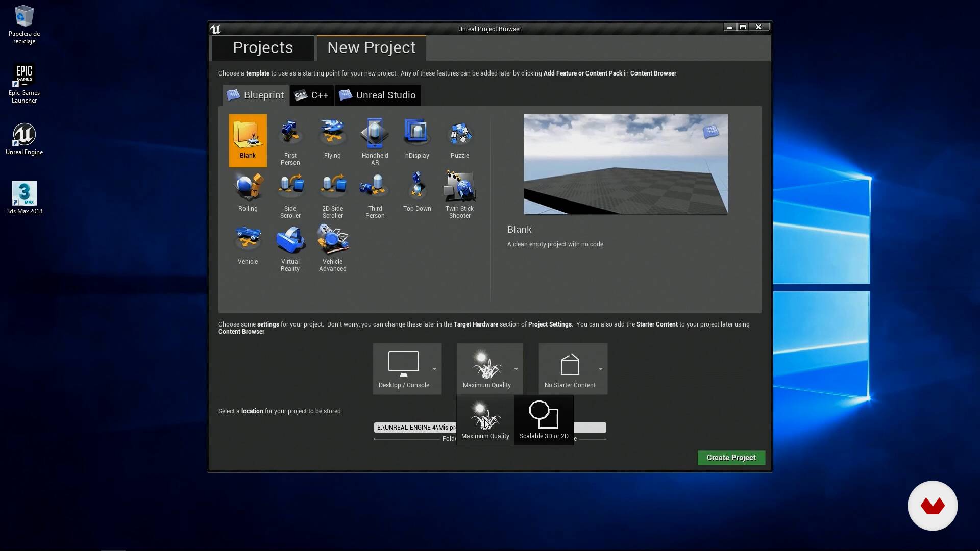Open Papelera de reciclaje on desktop
980x551 pixels.
point(24,24)
